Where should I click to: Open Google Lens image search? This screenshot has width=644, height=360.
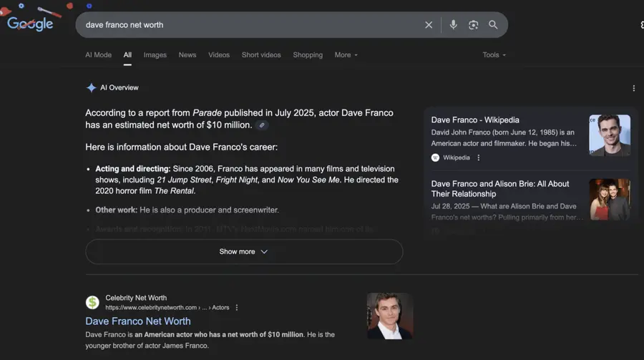(x=473, y=25)
